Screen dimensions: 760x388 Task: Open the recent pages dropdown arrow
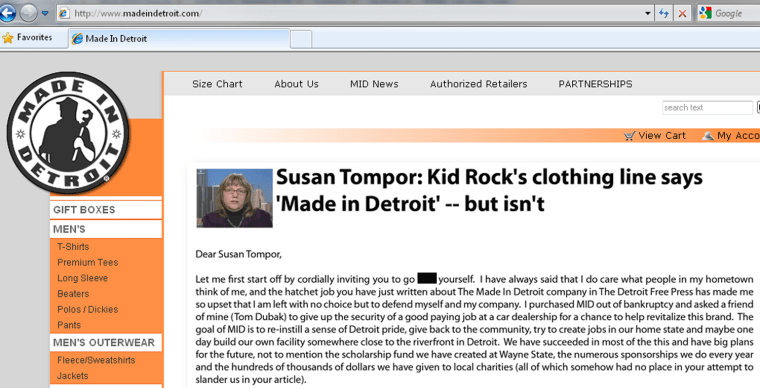[x=45, y=14]
